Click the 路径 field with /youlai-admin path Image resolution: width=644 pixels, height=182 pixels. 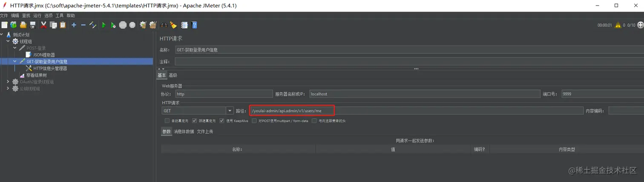416,111
